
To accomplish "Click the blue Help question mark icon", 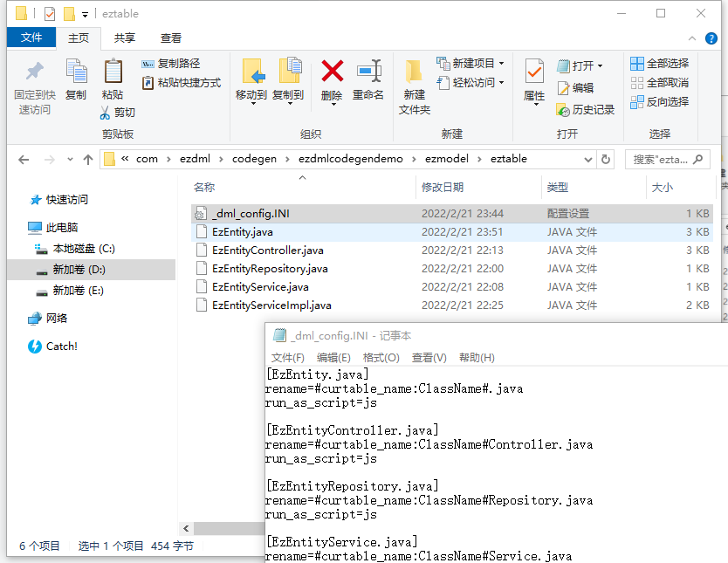I will pyautogui.click(x=711, y=38).
